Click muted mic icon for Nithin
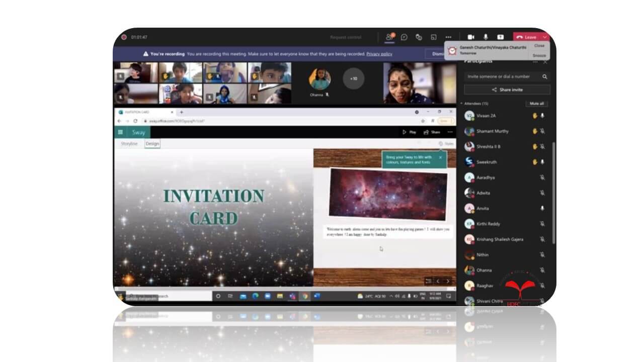Viewport: 644px width, 362px height. pyautogui.click(x=542, y=255)
